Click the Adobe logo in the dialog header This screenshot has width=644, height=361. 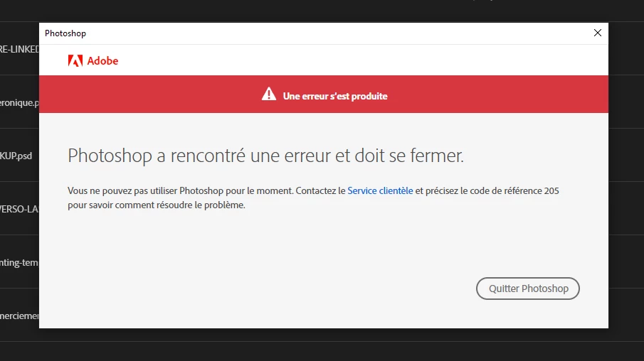(93, 60)
